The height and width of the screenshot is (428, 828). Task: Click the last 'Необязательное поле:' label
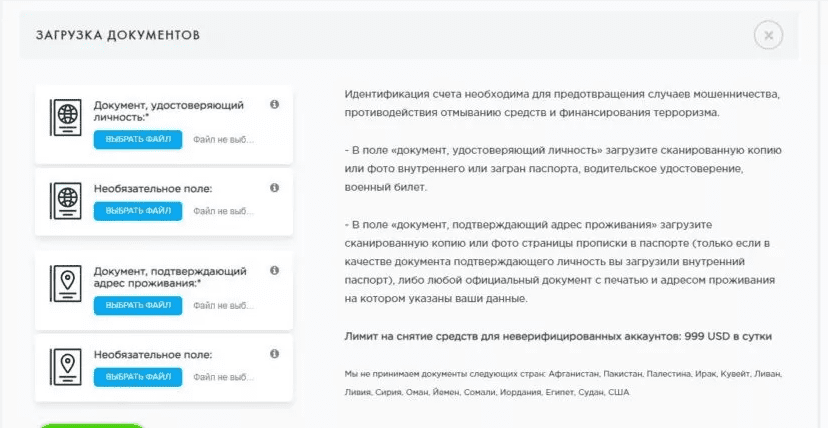coord(153,355)
